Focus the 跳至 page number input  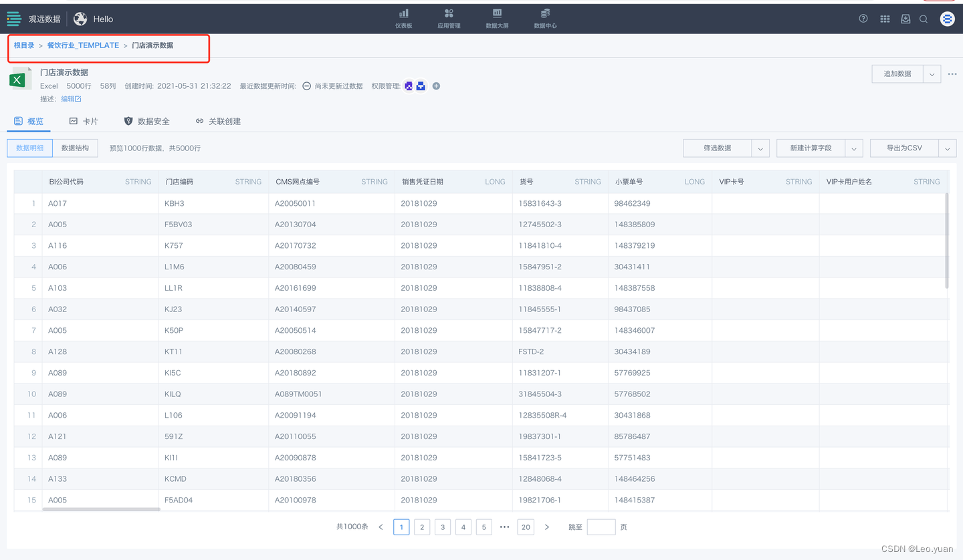point(601,527)
